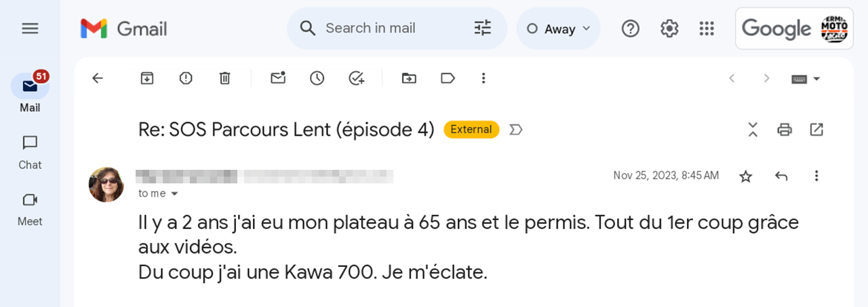868x307 pixels.
Task: Star the message from Nov 25
Action: 745,177
